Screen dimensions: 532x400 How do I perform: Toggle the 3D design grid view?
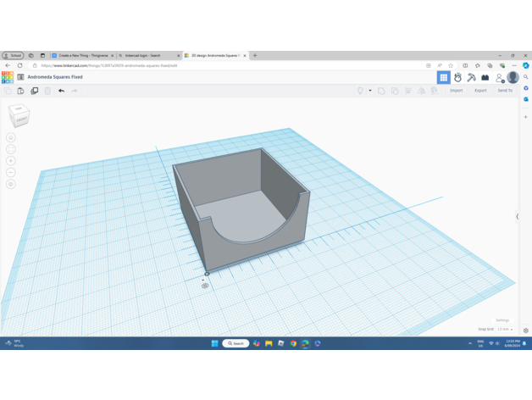point(443,77)
